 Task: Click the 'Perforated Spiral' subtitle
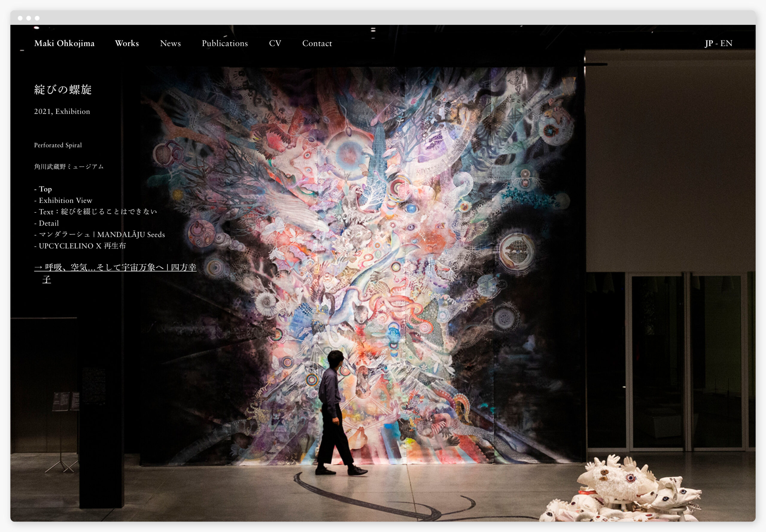58,145
